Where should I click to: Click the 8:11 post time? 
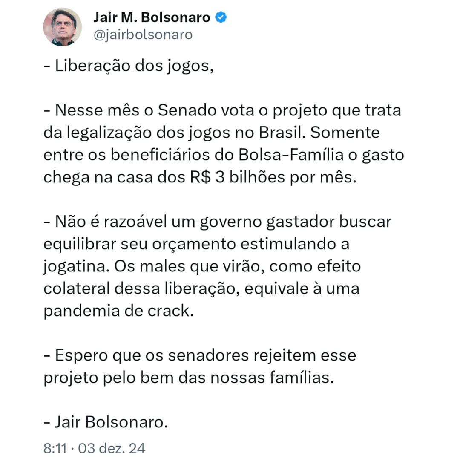[x=55, y=448]
